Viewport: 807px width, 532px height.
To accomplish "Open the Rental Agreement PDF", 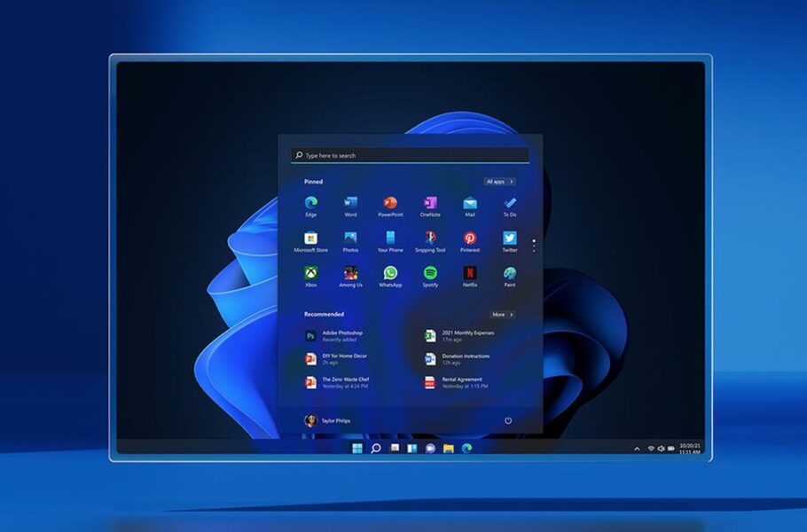I will 456,382.
